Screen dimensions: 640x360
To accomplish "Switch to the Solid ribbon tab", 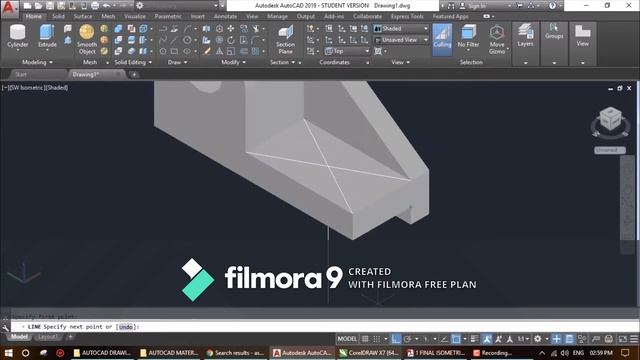I will click(x=58, y=17).
